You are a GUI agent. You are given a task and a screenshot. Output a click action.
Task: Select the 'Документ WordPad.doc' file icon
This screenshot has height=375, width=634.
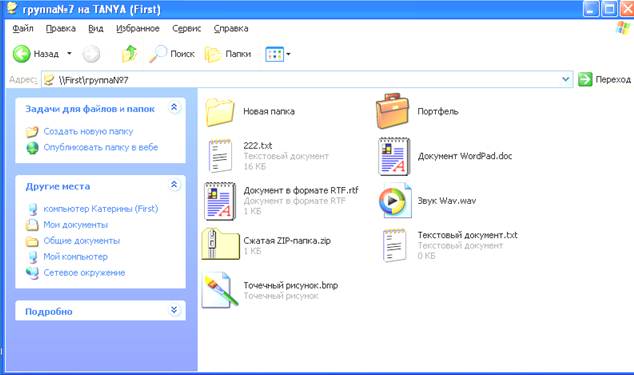point(394,157)
